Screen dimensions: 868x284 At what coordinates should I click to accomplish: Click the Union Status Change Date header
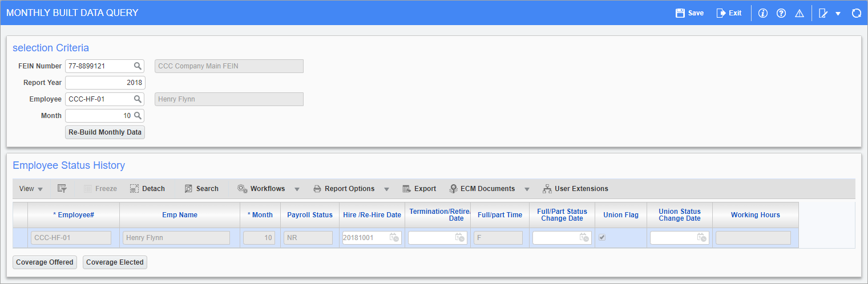pos(680,215)
